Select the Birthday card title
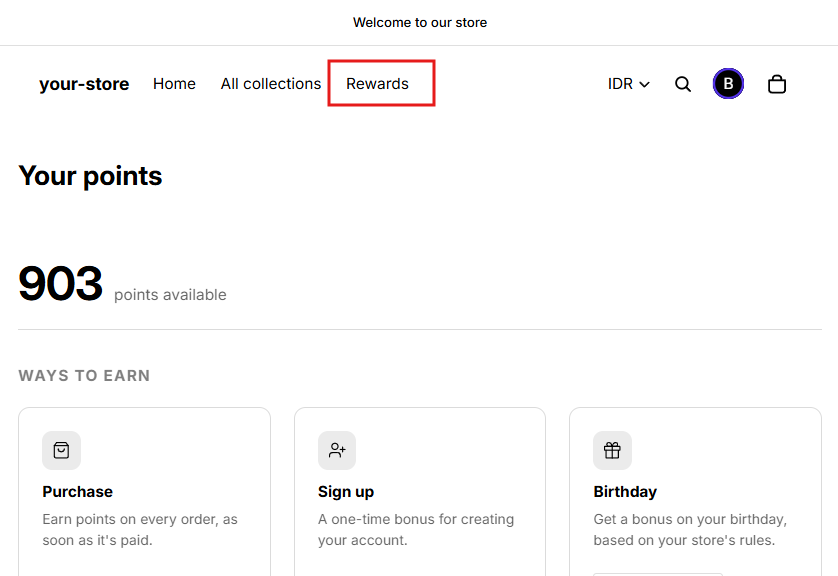Image resolution: width=838 pixels, height=576 pixels. 625,492
